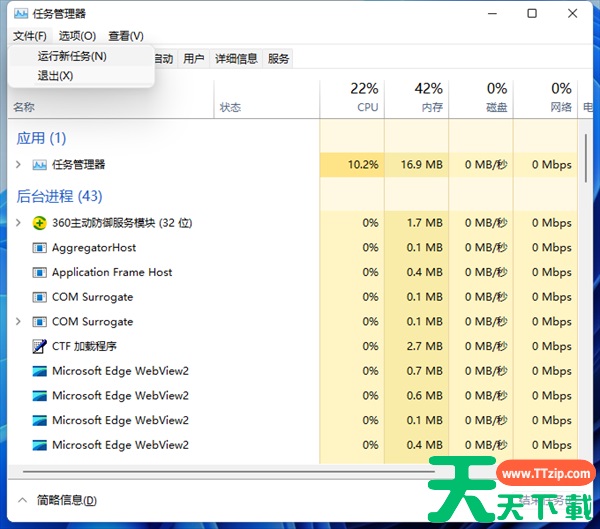
Task: Collapse to 简略信息(D) view
Action: tap(58, 500)
